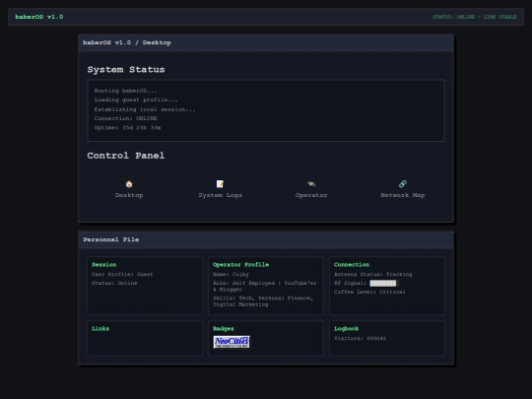The height and width of the screenshot is (399, 532).
Task: Click the Visitors counter text
Action: (x=360, y=338)
